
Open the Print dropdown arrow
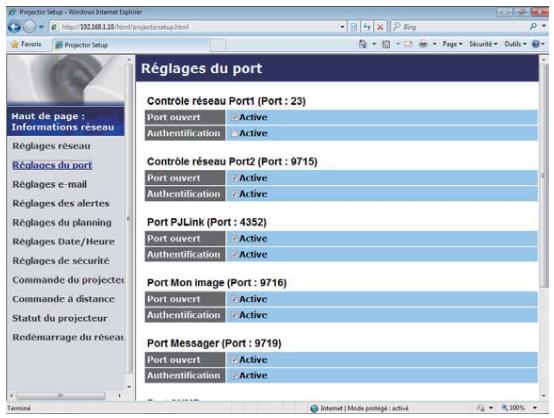pyautogui.click(x=435, y=44)
